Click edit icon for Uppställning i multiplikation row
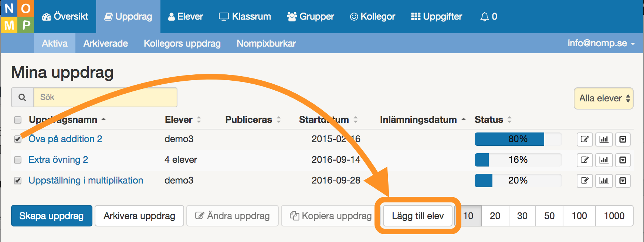This screenshot has width=644, height=242. tap(584, 181)
